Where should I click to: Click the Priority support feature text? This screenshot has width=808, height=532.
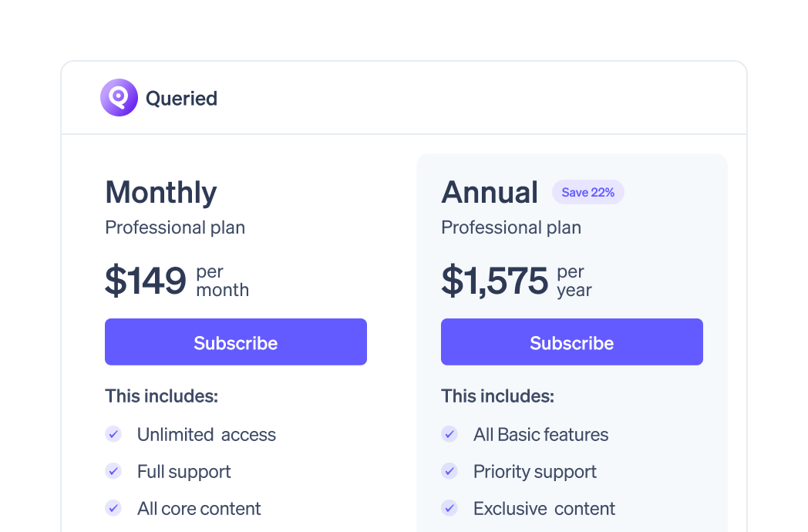pyautogui.click(x=535, y=472)
